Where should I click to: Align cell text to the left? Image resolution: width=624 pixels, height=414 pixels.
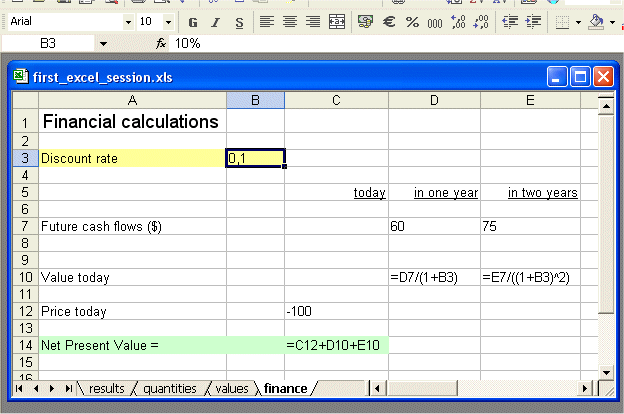265,22
